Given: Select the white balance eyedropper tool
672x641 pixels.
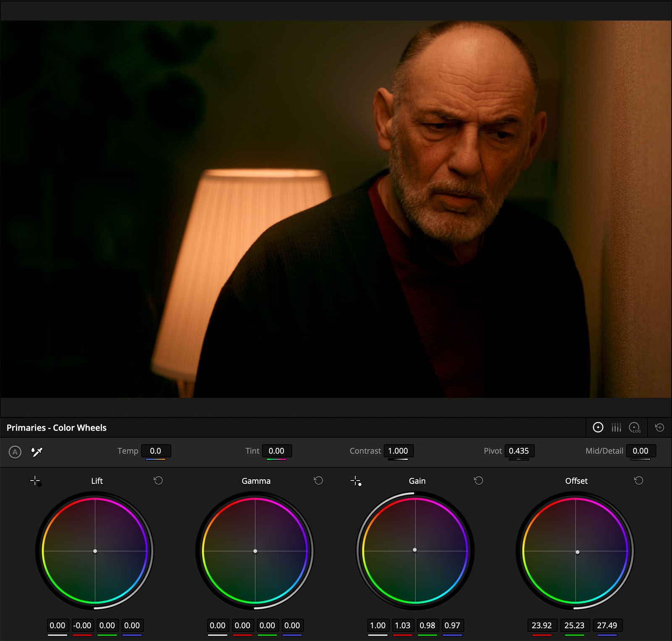Looking at the screenshot, I should coord(37,452).
